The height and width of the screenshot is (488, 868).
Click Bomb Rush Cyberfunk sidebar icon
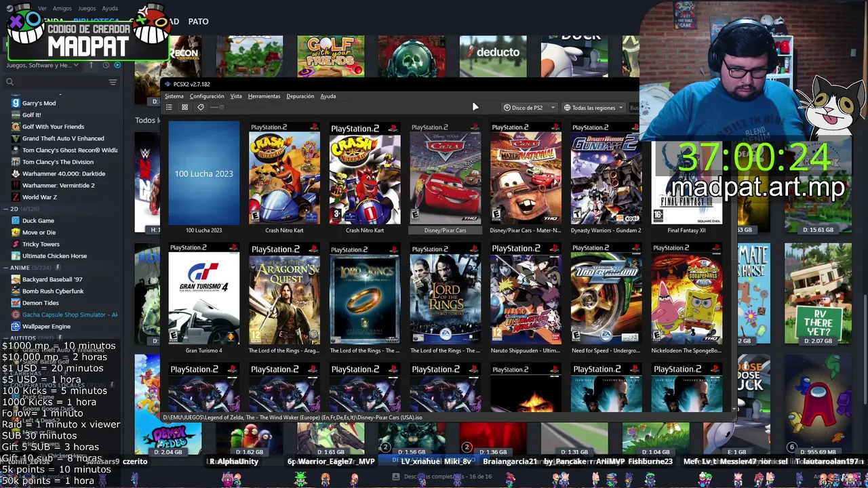tap(16, 291)
